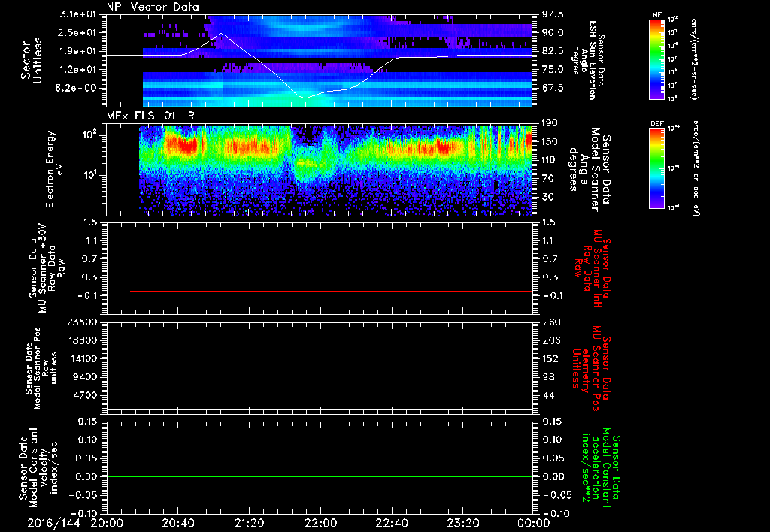Click the red line in Scanner Pos panel

331,382
